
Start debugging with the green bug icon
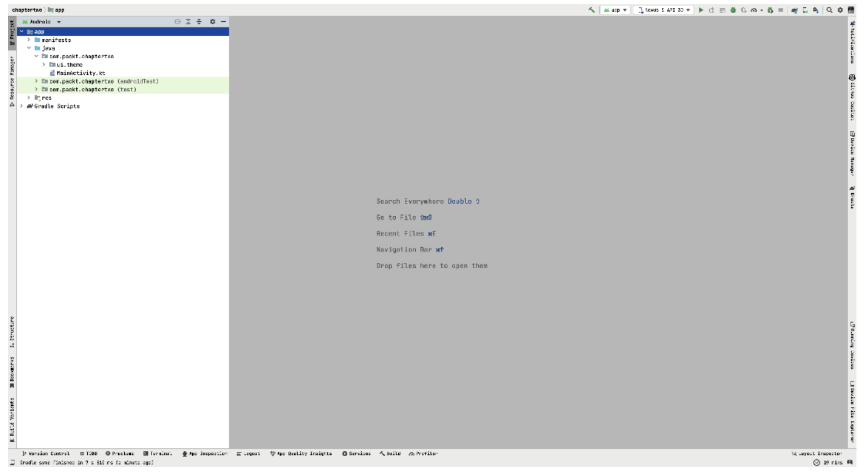coord(733,10)
